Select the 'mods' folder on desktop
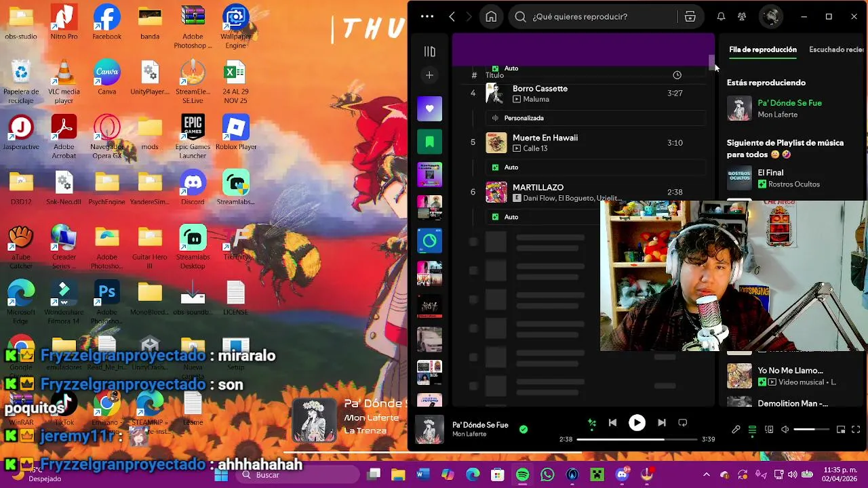 (x=150, y=133)
